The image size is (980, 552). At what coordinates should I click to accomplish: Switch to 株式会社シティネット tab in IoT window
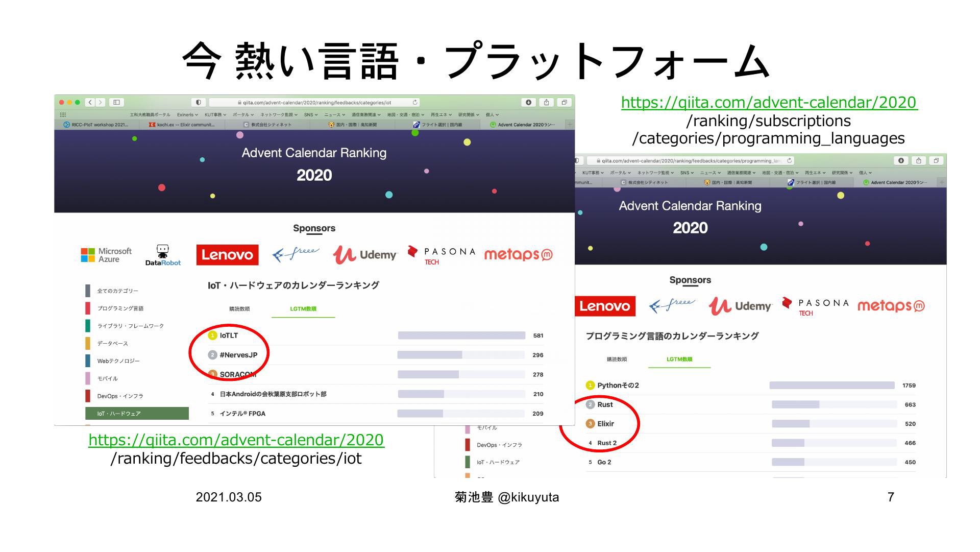pos(267,125)
